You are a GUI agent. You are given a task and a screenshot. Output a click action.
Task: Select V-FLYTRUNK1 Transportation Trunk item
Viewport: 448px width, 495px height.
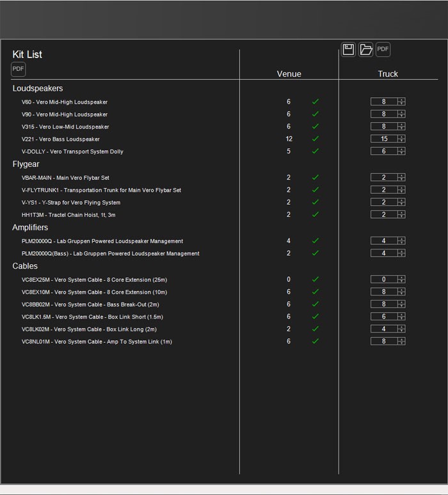pyautogui.click(x=101, y=190)
